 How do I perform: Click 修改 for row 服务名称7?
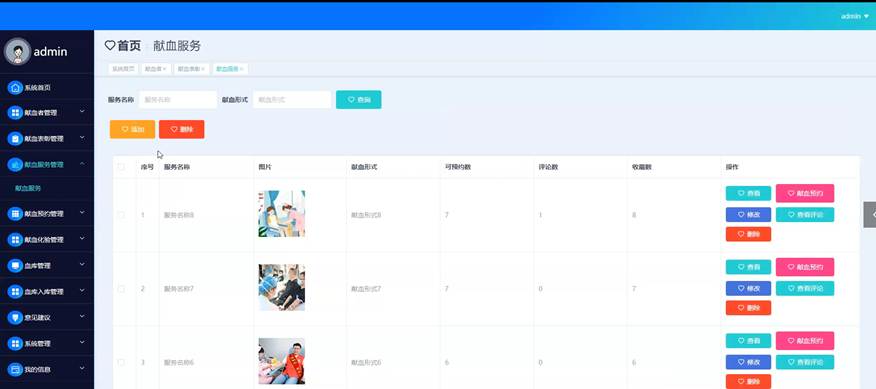[x=748, y=288]
